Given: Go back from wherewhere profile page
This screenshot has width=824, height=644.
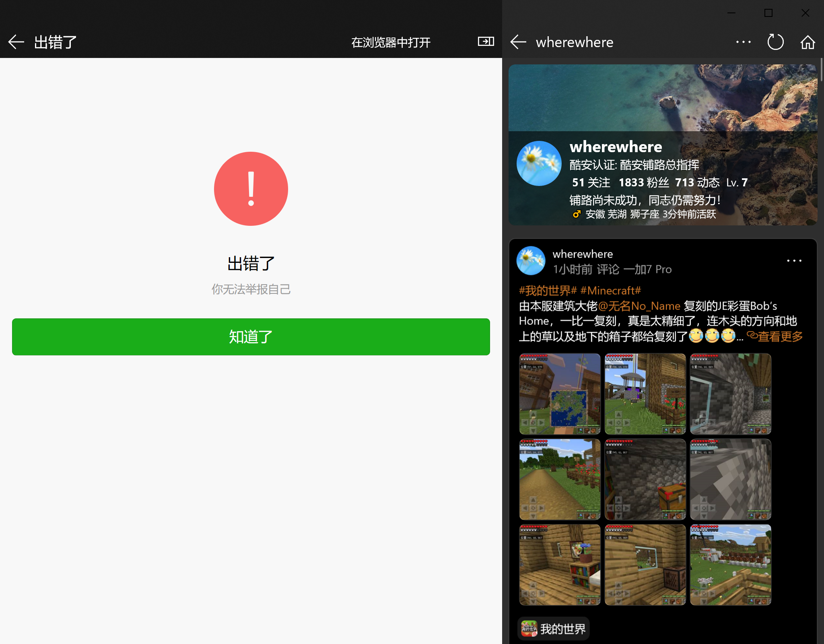Looking at the screenshot, I should (x=518, y=42).
